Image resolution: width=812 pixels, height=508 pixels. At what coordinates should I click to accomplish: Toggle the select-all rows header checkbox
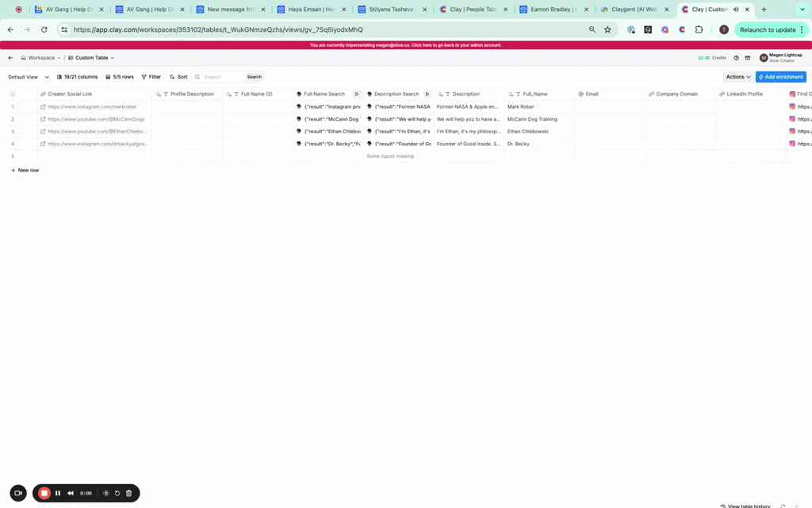(13, 94)
